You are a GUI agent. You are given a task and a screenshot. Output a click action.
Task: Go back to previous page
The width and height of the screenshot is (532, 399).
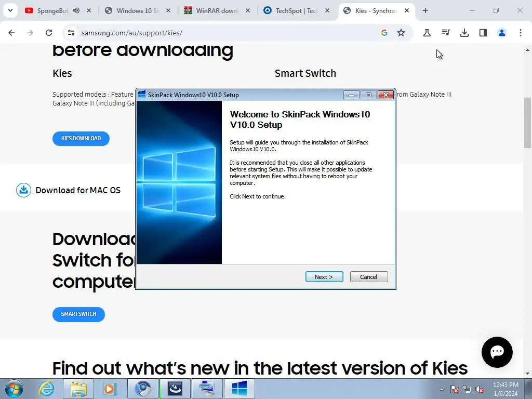coord(11,33)
